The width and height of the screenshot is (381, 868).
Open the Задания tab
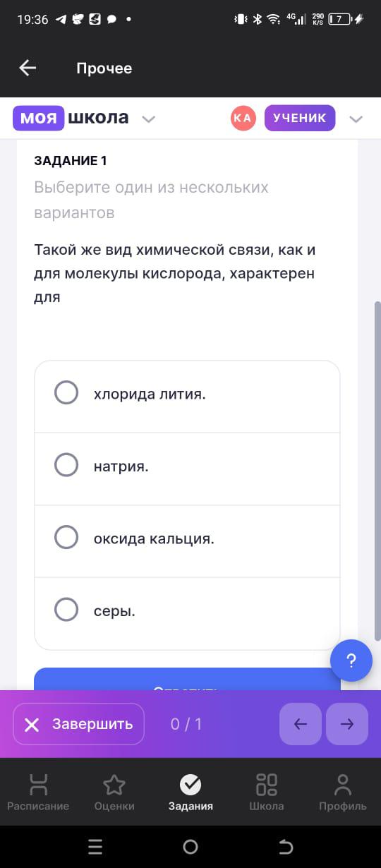(x=190, y=792)
